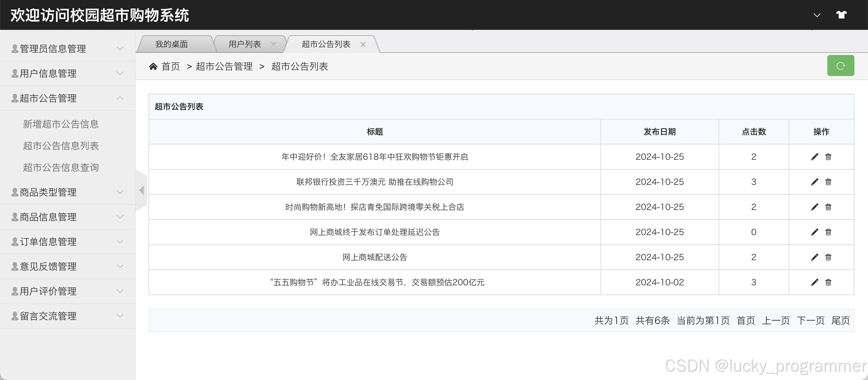This screenshot has width=868, height=380.
Task: Expand 订单信息管理 section
Action: point(67,242)
